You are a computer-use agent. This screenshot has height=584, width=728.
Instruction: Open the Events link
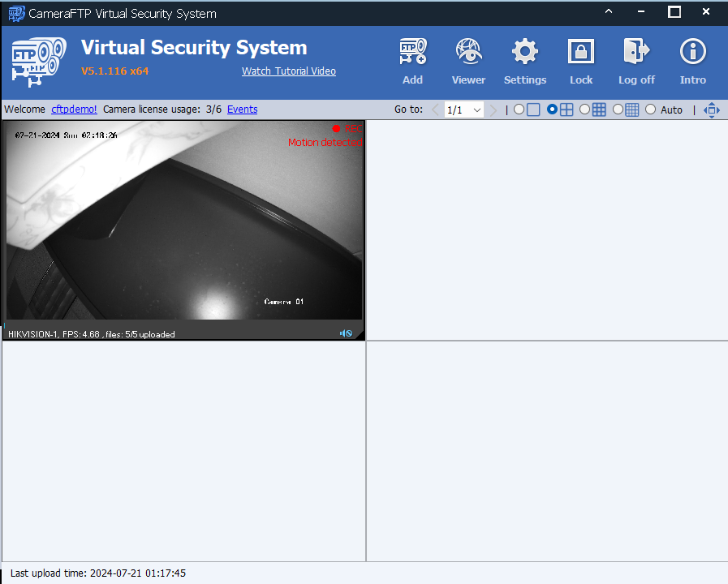(242, 109)
